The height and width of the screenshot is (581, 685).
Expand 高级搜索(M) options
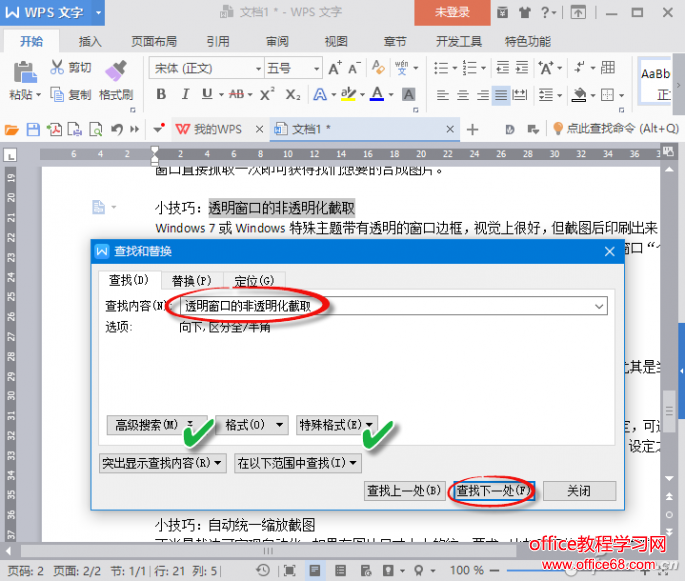pos(156,425)
